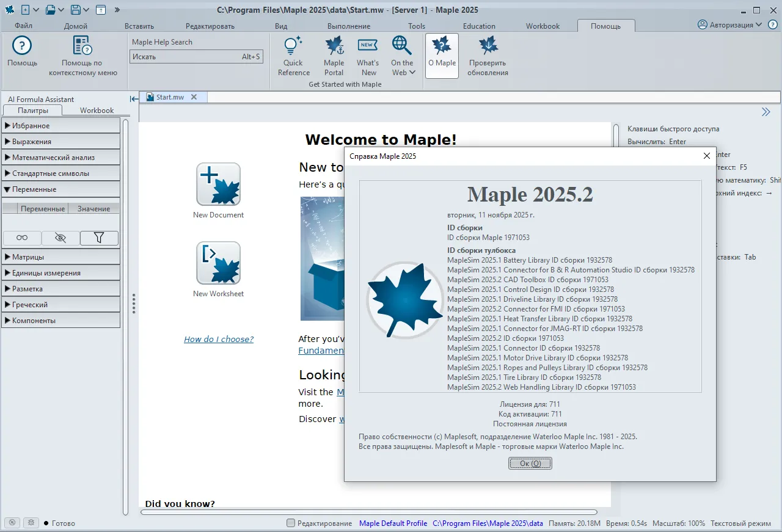This screenshot has width=782, height=532.
Task: Click the Open file folder icon
Action: (x=51, y=10)
